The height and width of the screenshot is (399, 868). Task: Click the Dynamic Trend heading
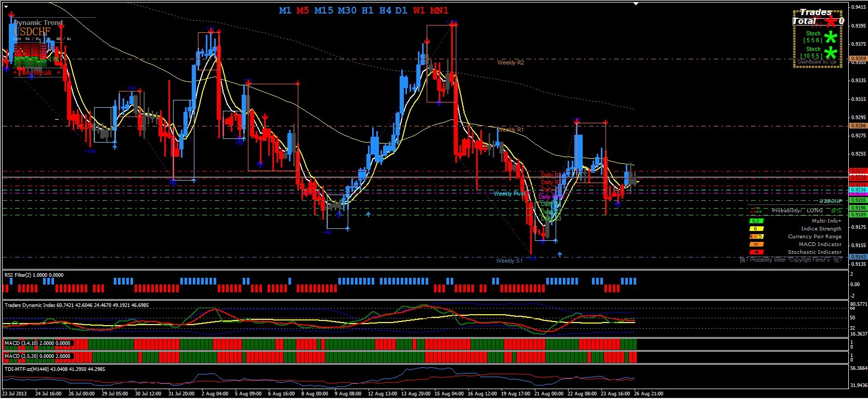point(38,23)
